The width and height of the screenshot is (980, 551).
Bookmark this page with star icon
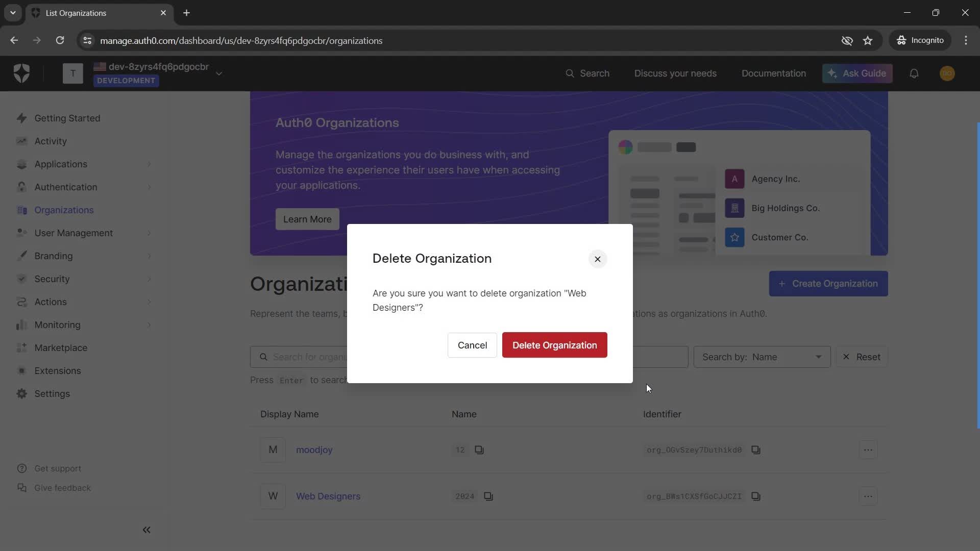click(x=868, y=40)
